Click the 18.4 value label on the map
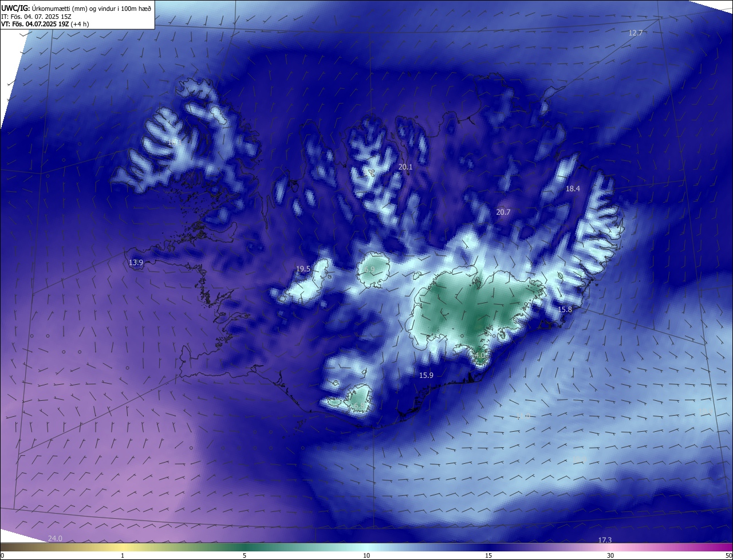The height and width of the screenshot is (560, 733). pos(573,189)
